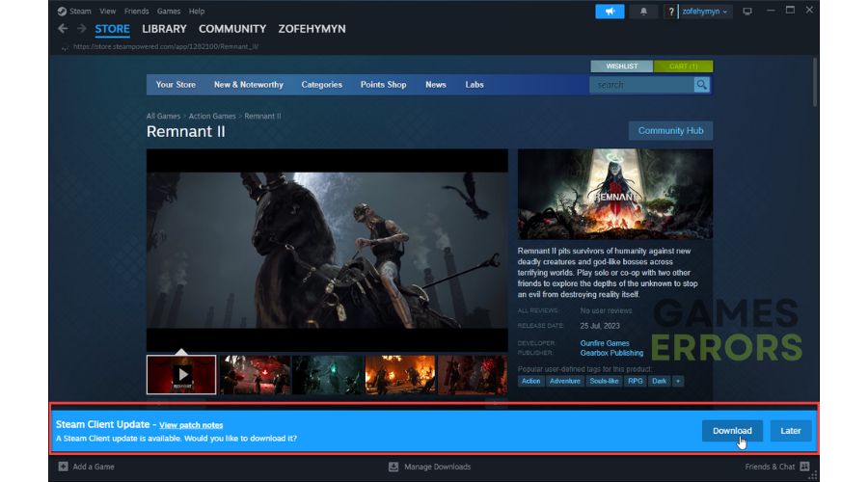Follow the Action Games breadcrumb
This screenshot has width=868, height=482.
212,117
